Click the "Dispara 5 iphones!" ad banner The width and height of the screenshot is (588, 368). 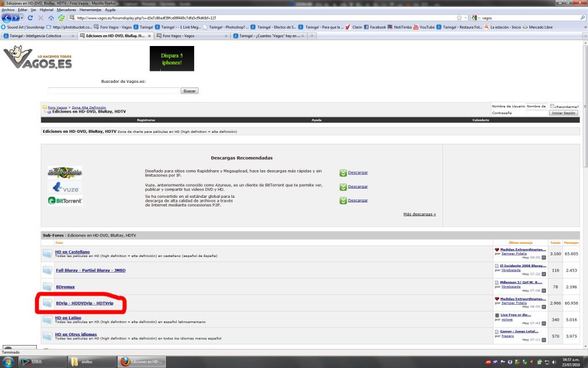point(172,59)
